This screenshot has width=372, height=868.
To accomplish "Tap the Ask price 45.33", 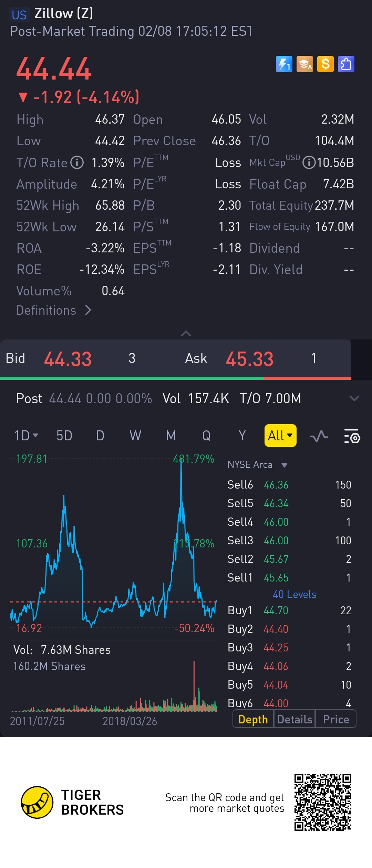I will click(x=250, y=359).
